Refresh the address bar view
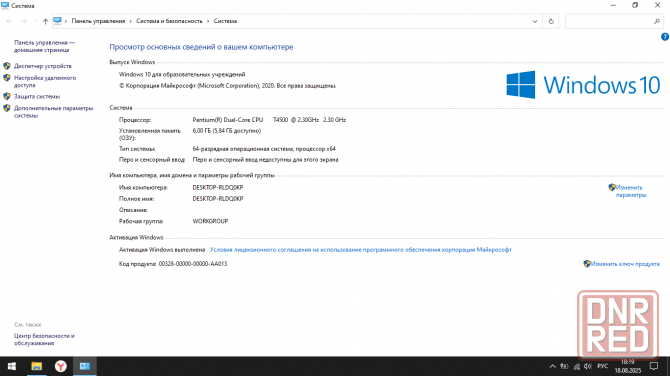670x376 pixels. tap(551, 21)
